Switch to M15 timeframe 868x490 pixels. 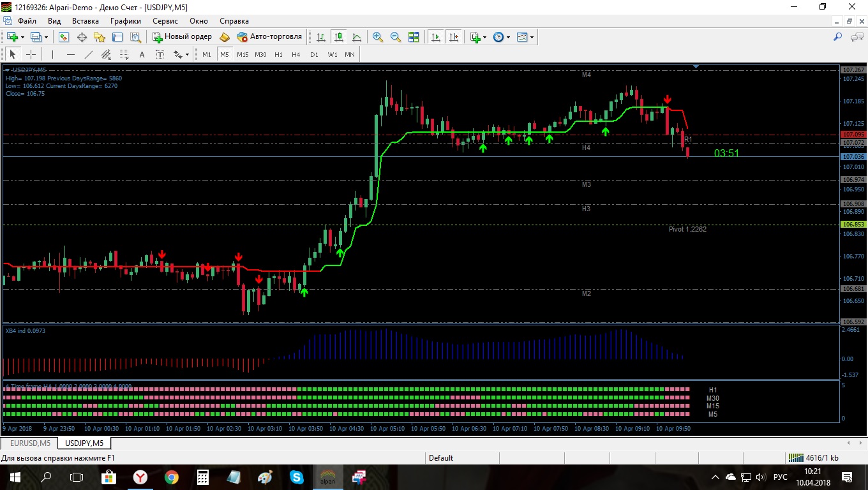(243, 54)
